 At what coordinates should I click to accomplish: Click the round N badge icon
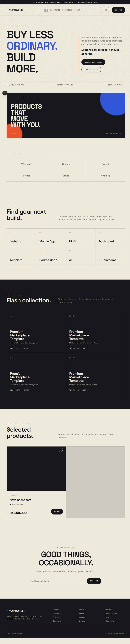click(5, 93)
